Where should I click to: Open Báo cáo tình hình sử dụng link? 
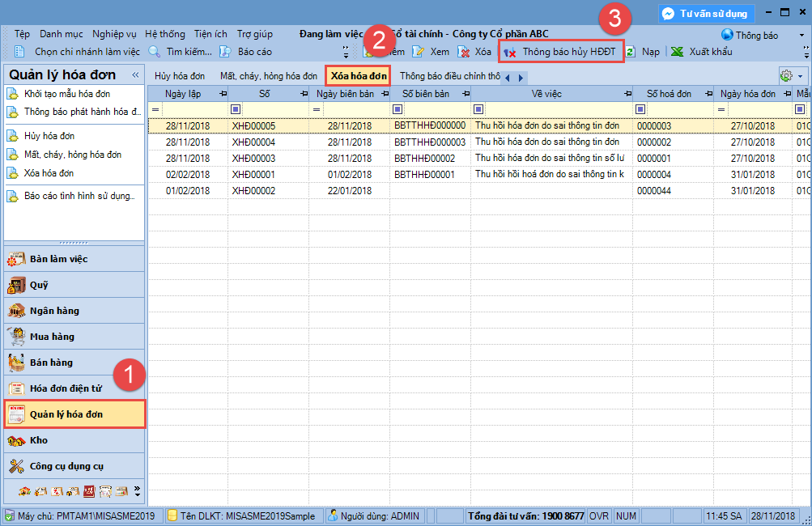point(79,196)
